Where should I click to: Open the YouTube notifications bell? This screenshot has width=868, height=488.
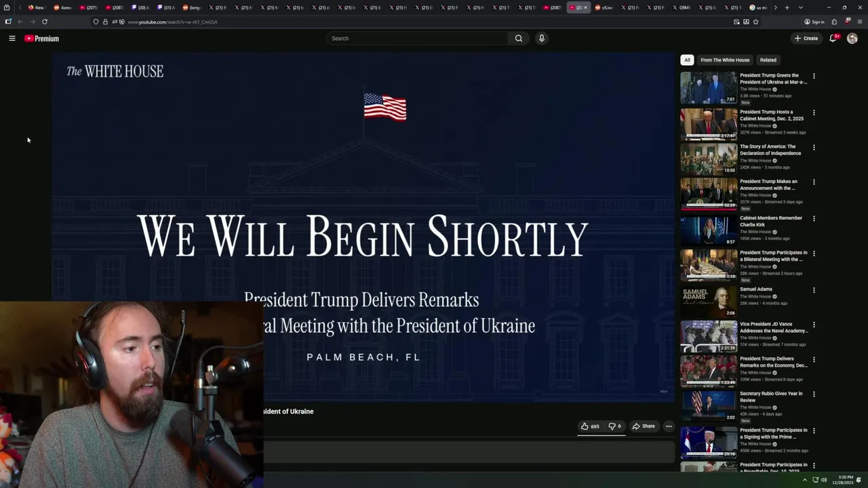[x=833, y=39]
